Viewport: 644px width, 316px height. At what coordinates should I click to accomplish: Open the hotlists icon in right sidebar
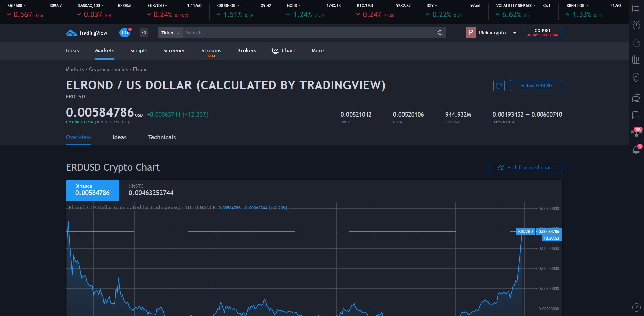coord(636,43)
